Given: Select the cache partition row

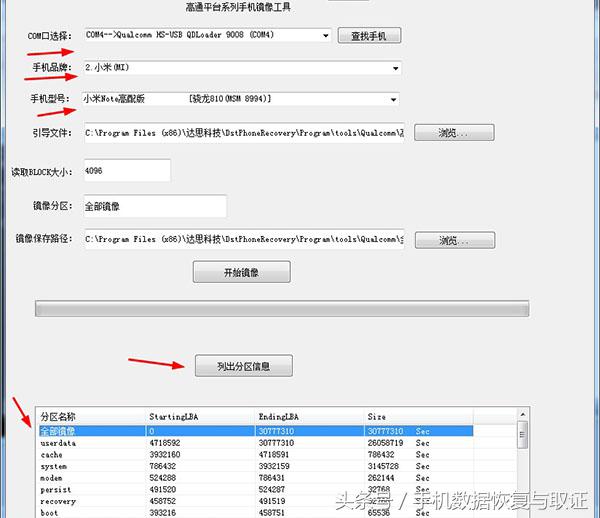Looking at the screenshot, I should coord(256,454).
